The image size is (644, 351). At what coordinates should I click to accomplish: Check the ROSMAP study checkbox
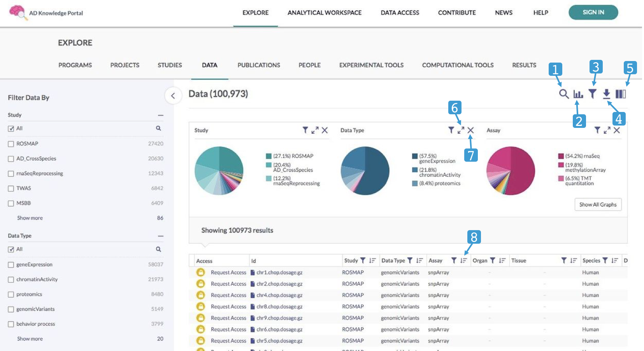(11, 144)
